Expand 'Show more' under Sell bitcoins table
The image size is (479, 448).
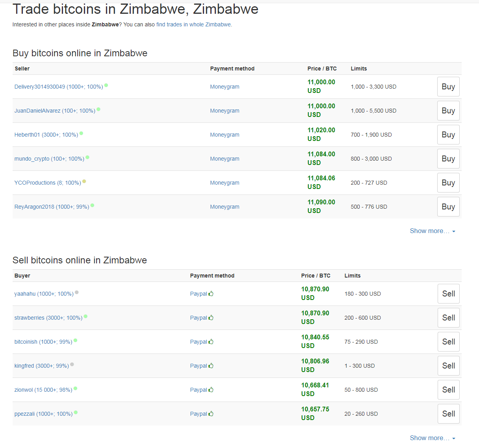pyautogui.click(x=433, y=438)
